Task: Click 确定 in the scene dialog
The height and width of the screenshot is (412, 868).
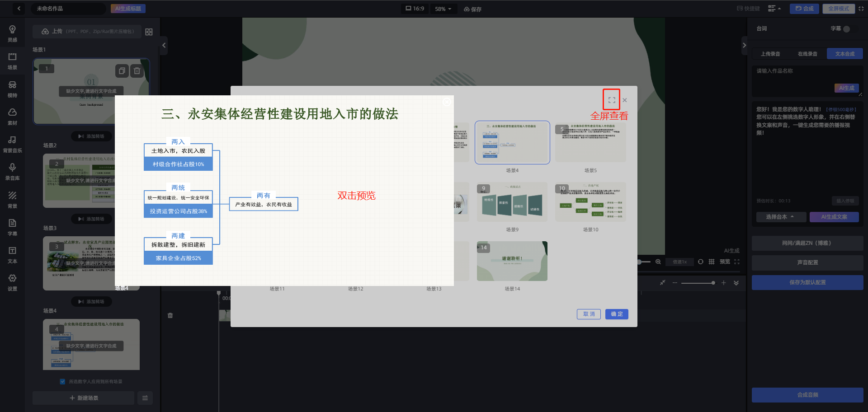Action: 617,314
